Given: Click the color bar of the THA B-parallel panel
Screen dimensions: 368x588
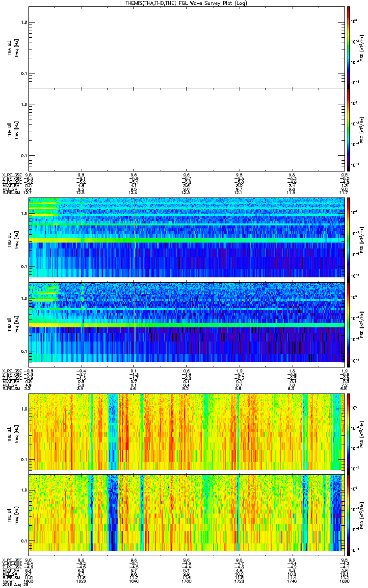Looking at the screenshot, I should click(348, 130).
